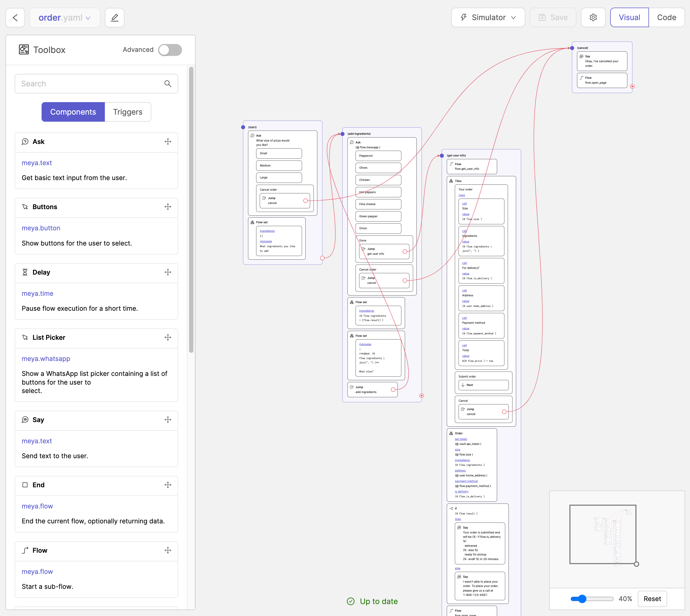Click the List Picker cursor icon

click(25, 337)
